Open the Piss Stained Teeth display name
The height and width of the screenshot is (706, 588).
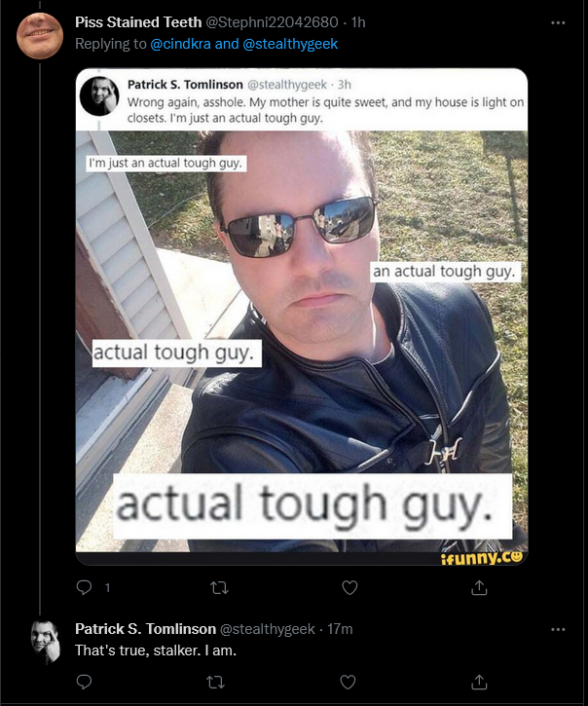point(138,22)
